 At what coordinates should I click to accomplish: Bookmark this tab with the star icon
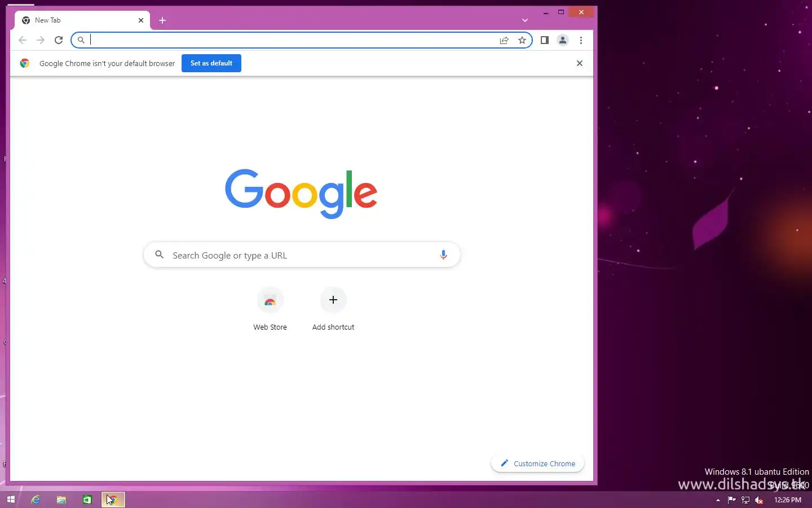[522, 40]
